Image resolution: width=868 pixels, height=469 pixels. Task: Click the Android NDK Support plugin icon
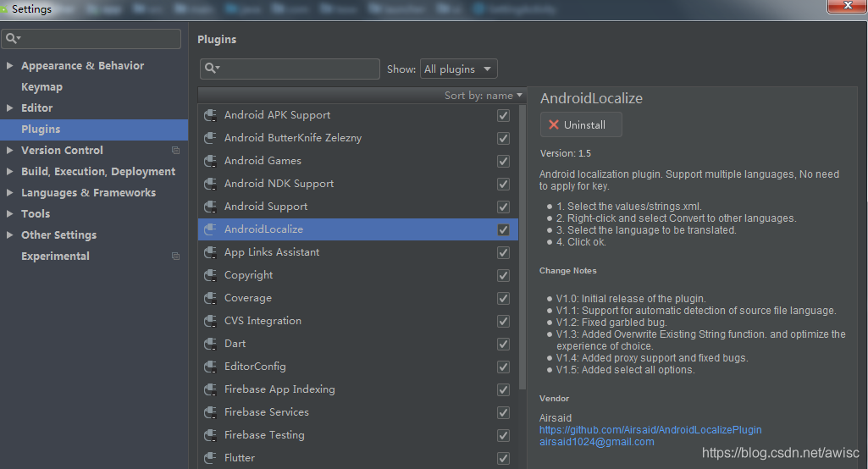(x=210, y=184)
